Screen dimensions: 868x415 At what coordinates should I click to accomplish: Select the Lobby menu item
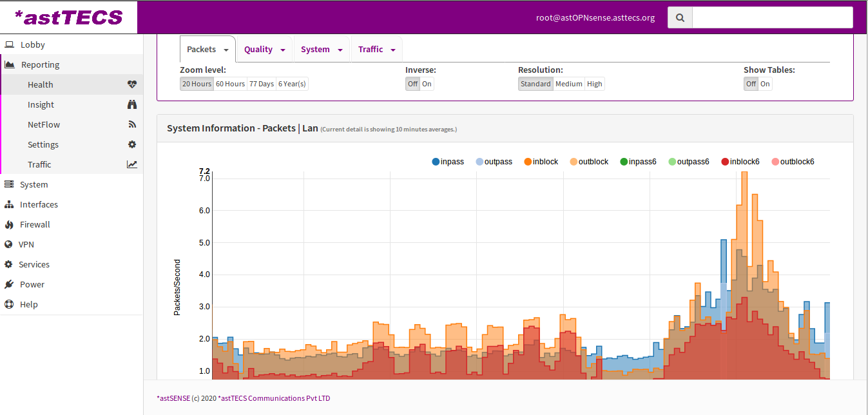[32, 44]
